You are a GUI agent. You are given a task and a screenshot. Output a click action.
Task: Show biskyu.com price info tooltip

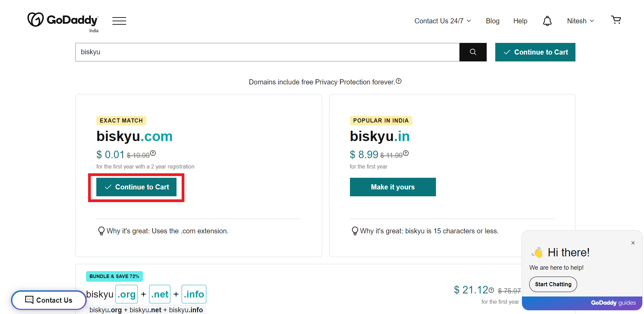point(153,153)
